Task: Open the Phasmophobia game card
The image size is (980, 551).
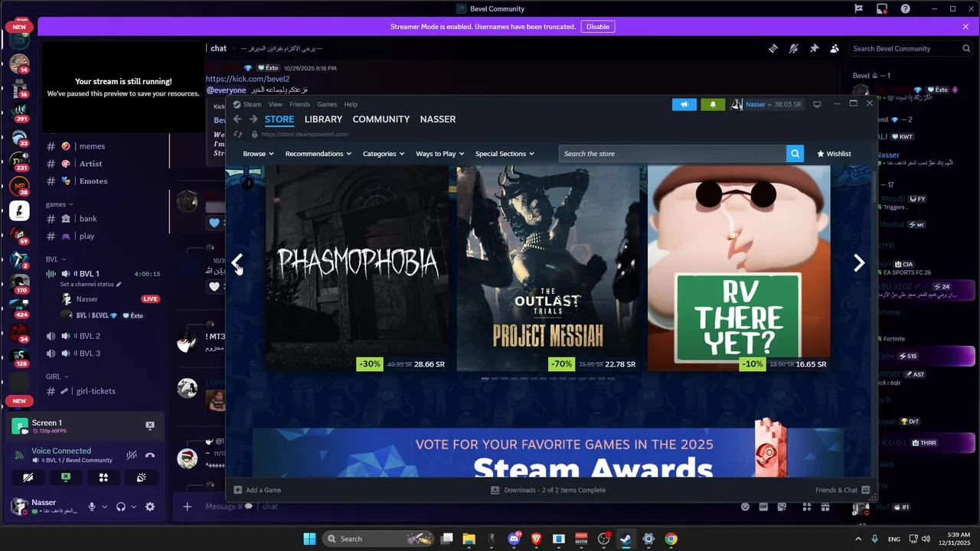Action: click(x=357, y=269)
